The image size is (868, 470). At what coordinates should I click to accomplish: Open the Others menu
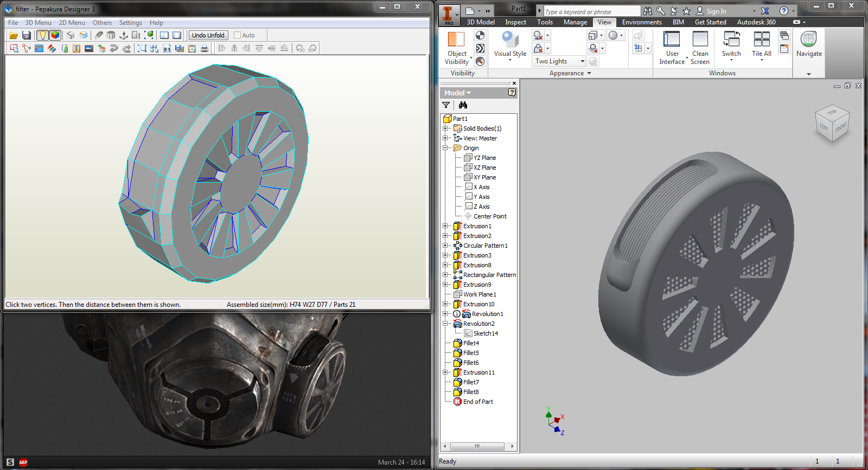[102, 23]
